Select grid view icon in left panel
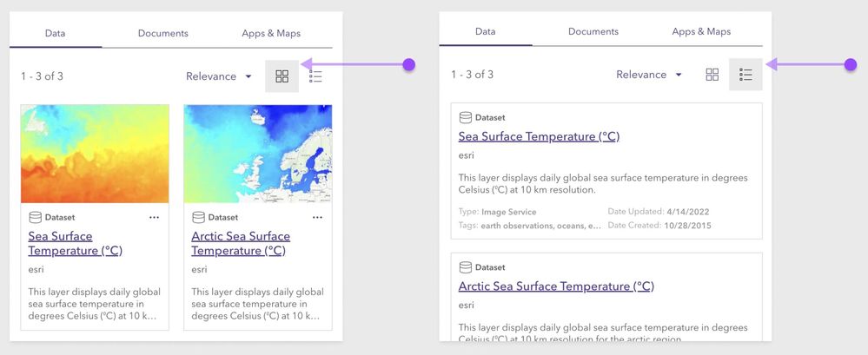 point(282,76)
